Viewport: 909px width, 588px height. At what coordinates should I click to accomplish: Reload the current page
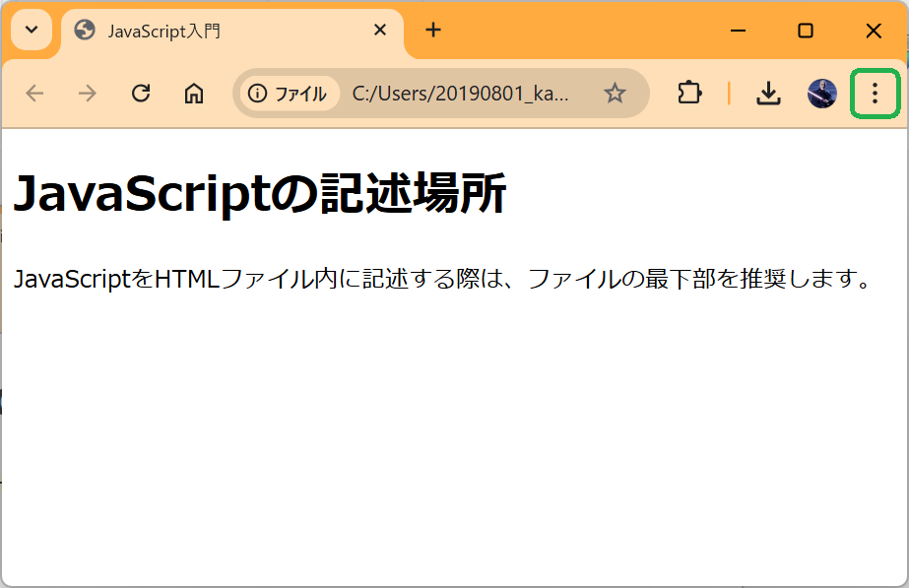(141, 94)
